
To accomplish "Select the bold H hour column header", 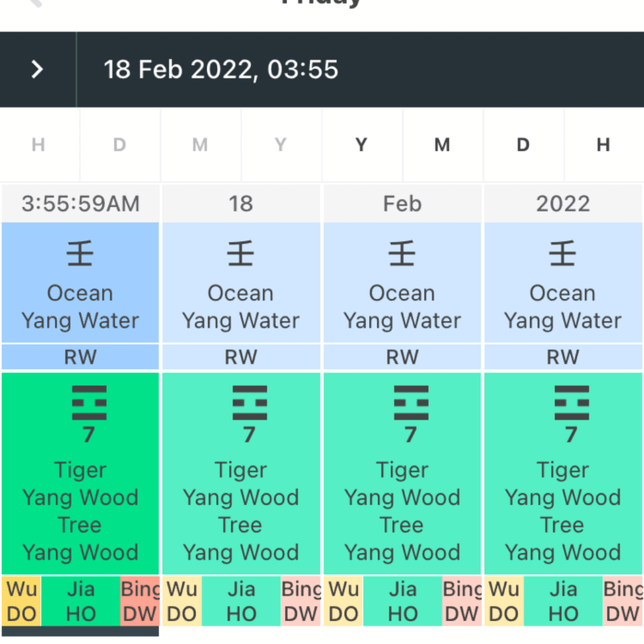I will point(603,145).
